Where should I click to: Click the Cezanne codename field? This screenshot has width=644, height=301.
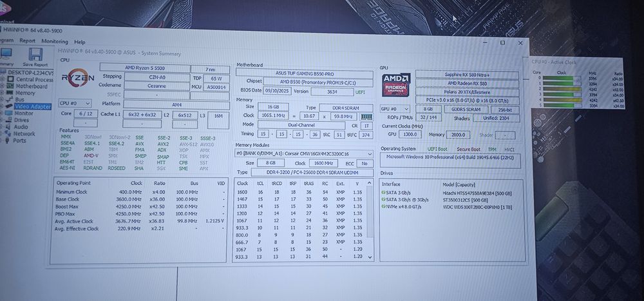157,86
